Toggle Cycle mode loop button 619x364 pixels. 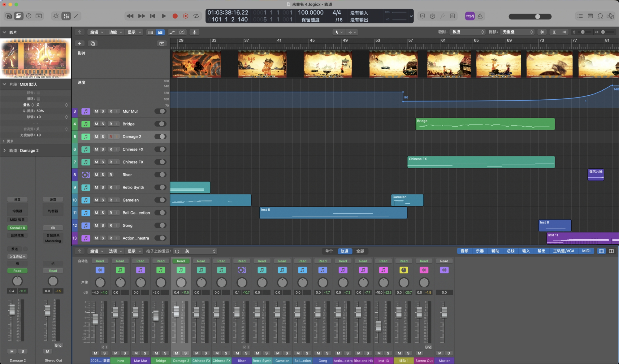[x=196, y=16]
